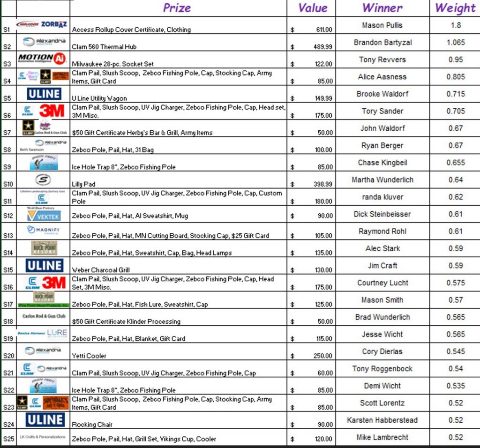This screenshot has height=448, width=480.
Task: Click the fish logo in row S22
Action: (44, 386)
